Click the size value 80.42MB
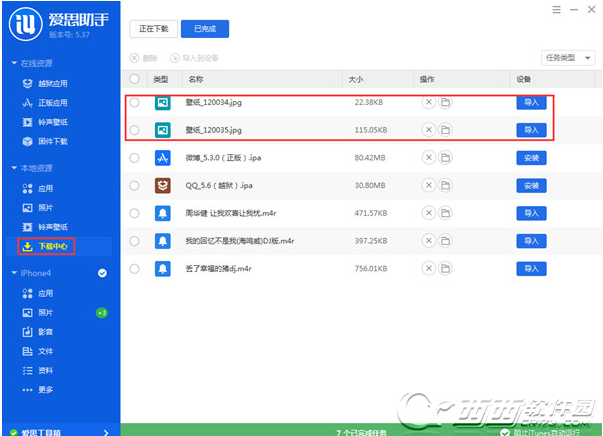The width and height of the screenshot is (603, 436). (370, 158)
